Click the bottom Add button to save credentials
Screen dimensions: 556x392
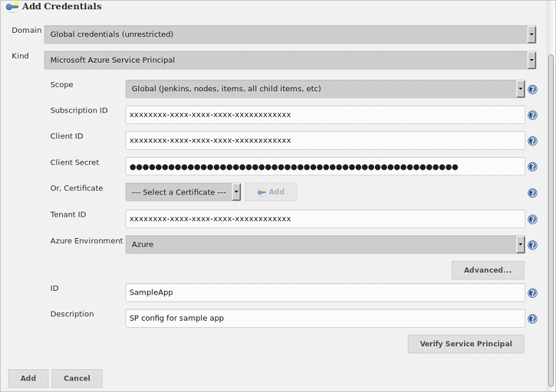point(28,378)
